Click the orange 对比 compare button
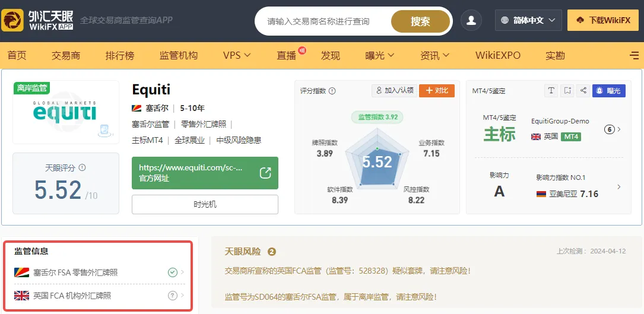This screenshot has width=644, height=314. point(437,91)
